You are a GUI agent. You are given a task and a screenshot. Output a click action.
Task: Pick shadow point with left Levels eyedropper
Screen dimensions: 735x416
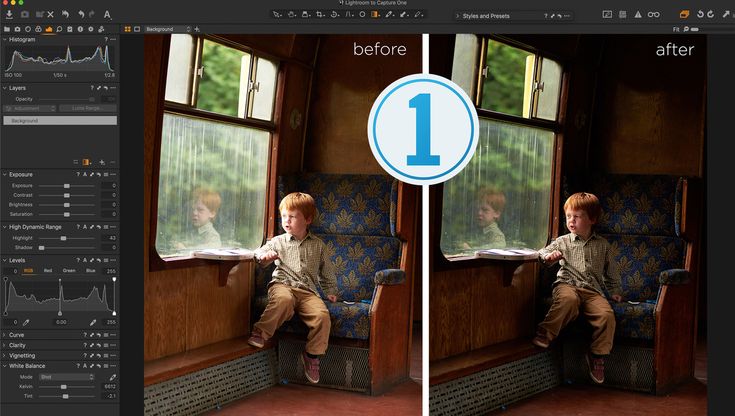pyautogui.click(x=26, y=322)
